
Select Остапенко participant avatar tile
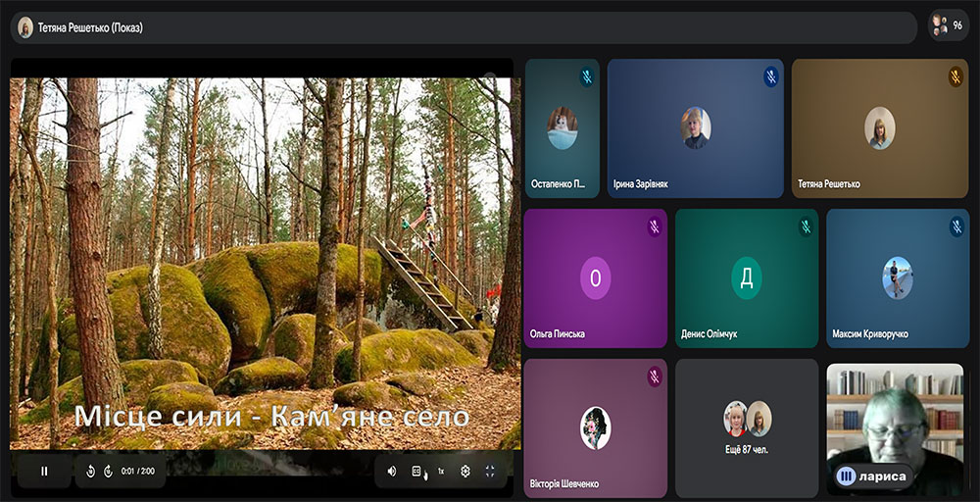[562, 128]
